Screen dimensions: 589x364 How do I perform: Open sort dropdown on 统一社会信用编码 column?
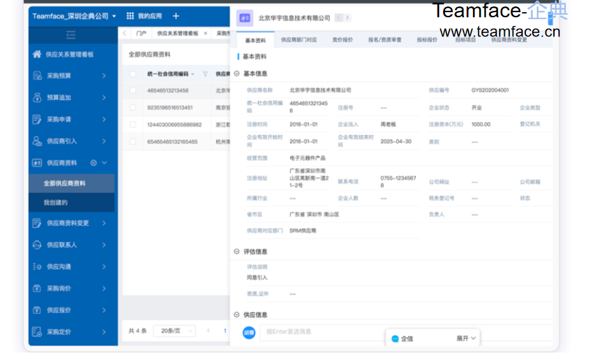click(193, 75)
